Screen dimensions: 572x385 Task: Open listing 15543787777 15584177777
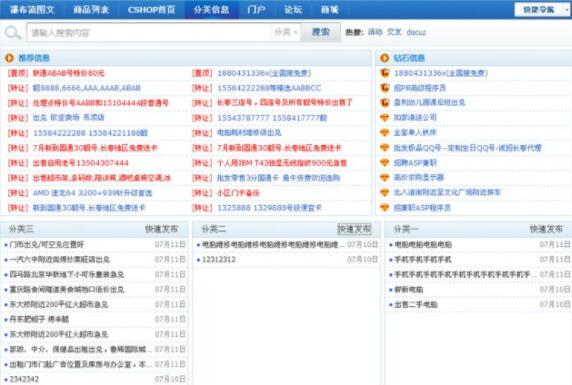coord(272,118)
